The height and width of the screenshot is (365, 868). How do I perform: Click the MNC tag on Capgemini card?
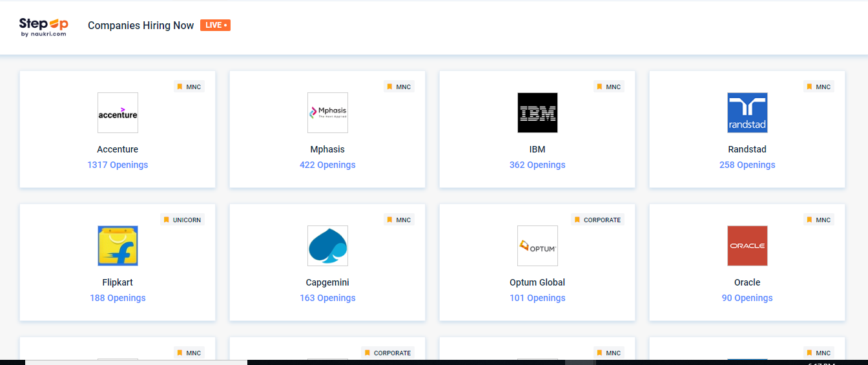click(x=399, y=220)
